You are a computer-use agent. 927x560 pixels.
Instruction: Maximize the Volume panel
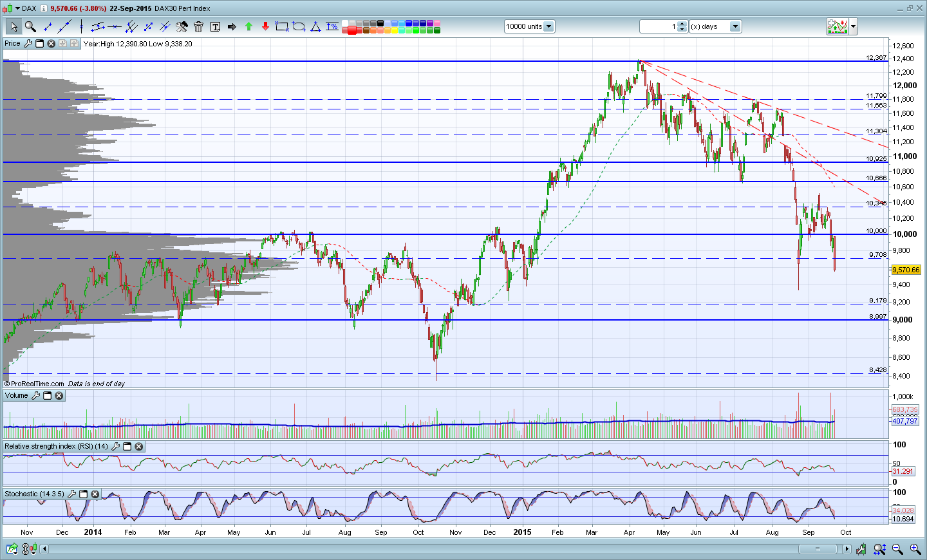[47, 395]
